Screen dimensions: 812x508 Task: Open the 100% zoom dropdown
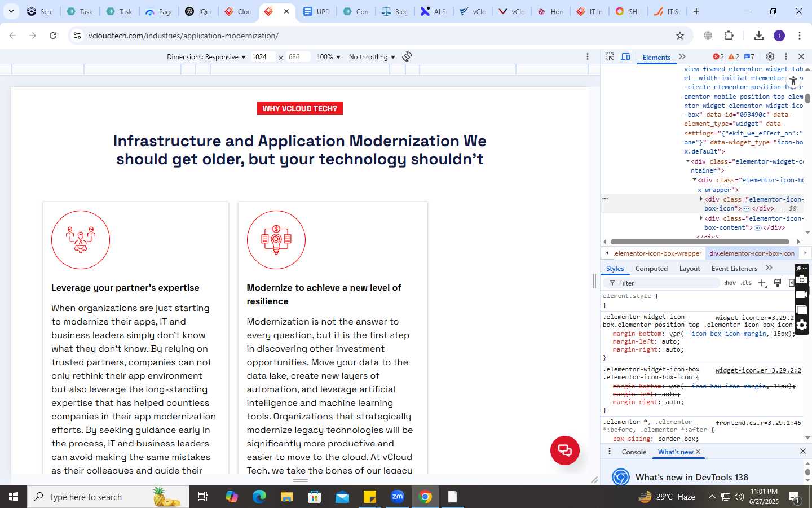coord(329,56)
